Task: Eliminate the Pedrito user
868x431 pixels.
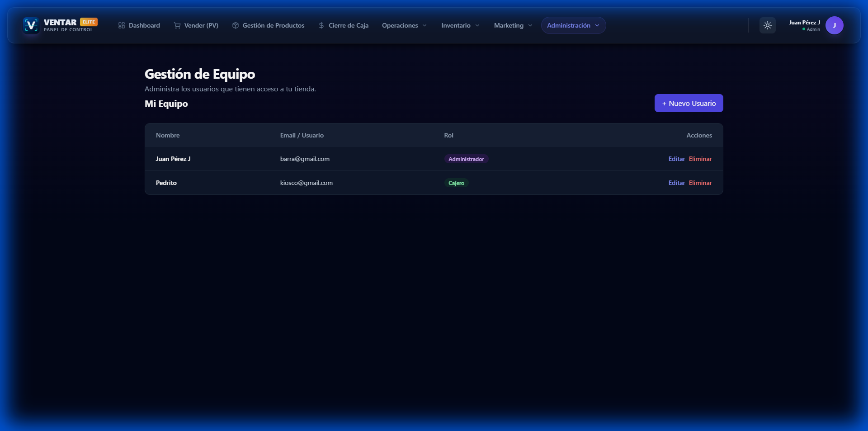Action: [700, 183]
